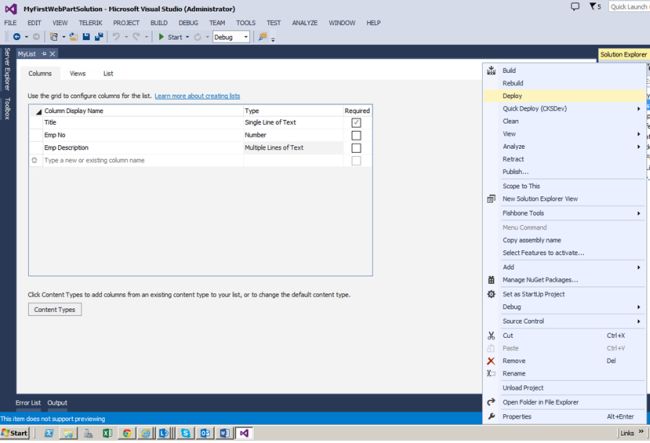
Task: Open the BUILD menu
Action: pos(159,23)
